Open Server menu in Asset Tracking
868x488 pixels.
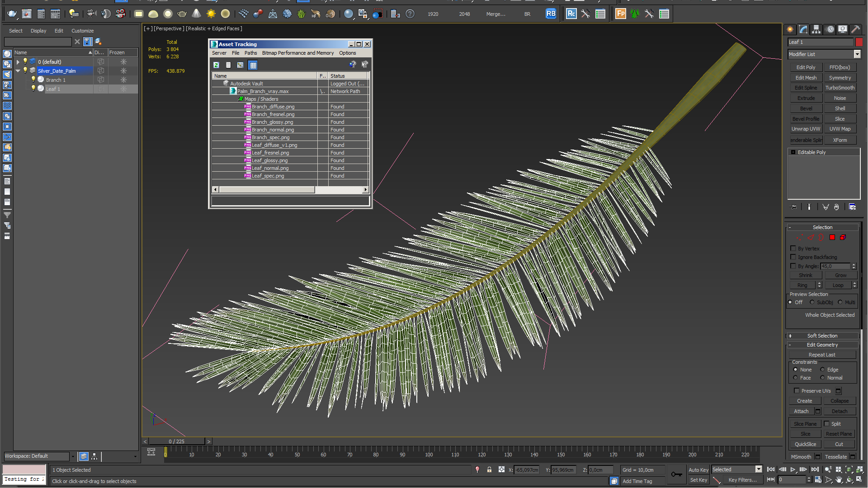click(219, 53)
